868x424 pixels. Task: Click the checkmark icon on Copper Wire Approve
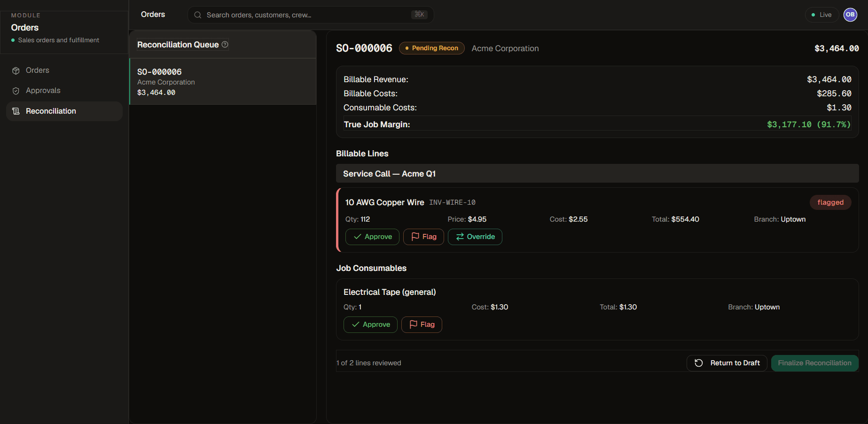pyautogui.click(x=358, y=237)
